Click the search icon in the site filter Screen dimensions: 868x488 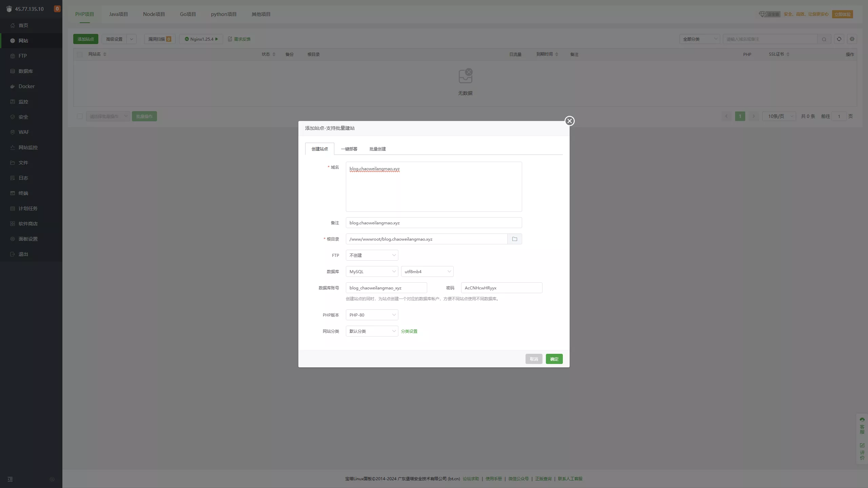(x=824, y=39)
